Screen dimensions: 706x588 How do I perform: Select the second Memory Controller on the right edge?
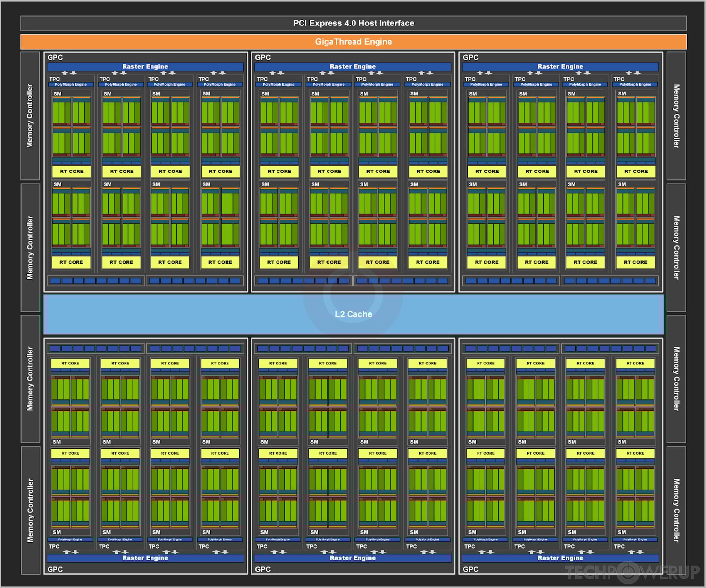[677, 247]
